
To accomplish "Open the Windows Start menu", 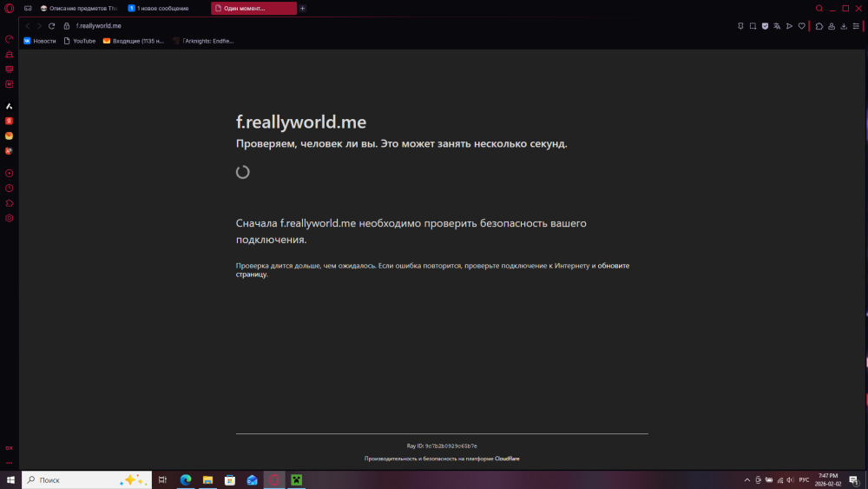I will point(10,480).
